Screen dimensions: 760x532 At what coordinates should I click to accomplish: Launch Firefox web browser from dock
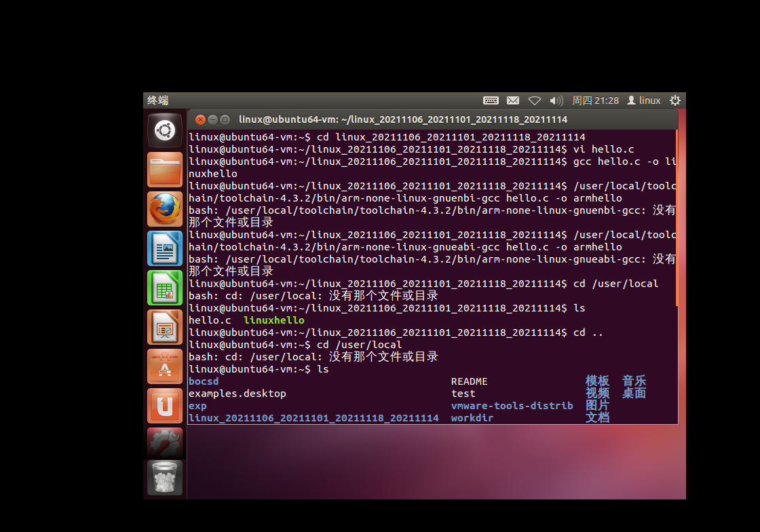[x=165, y=209]
